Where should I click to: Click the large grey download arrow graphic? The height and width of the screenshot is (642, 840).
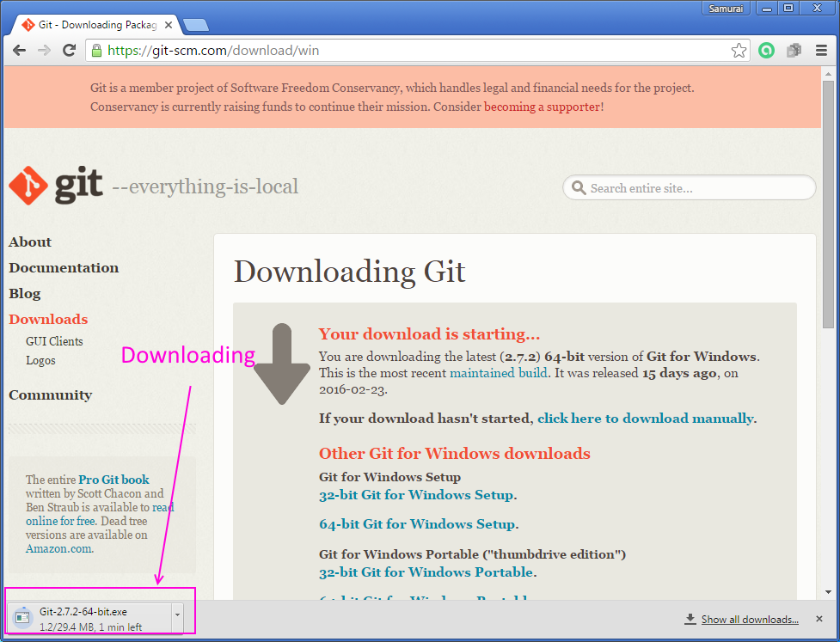click(x=282, y=364)
